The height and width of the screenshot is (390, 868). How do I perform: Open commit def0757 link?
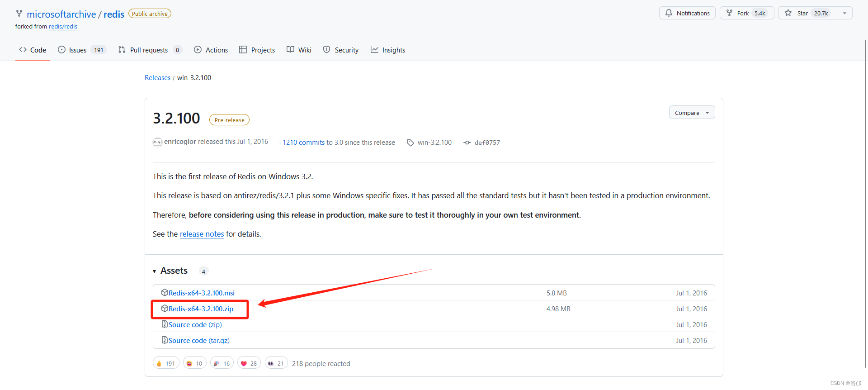487,143
